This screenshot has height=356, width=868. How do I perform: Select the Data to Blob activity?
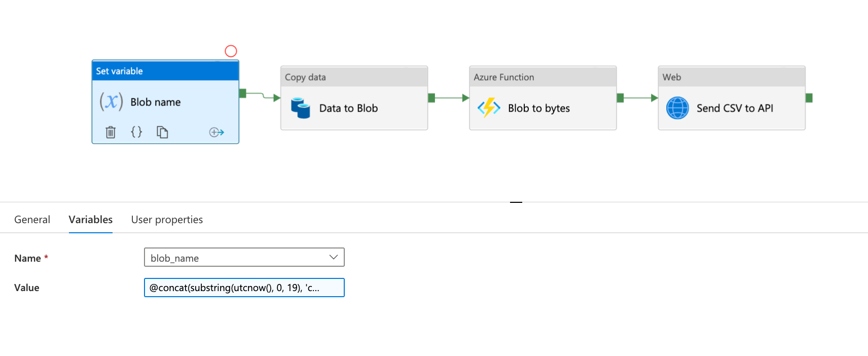(348, 108)
